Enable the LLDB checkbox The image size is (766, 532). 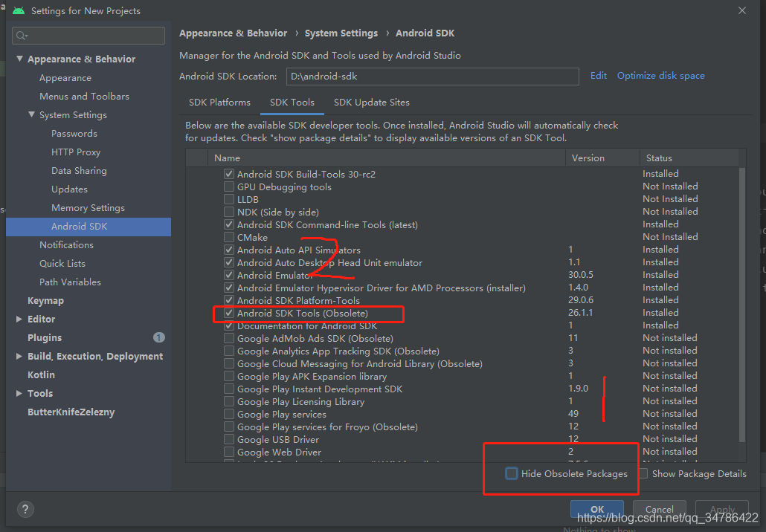click(x=228, y=199)
